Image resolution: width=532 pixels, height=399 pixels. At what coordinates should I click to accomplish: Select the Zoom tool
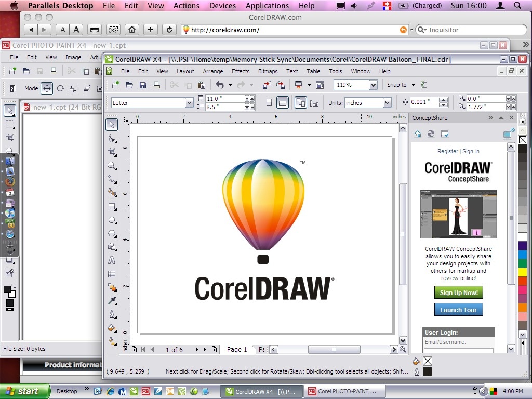coord(111,165)
